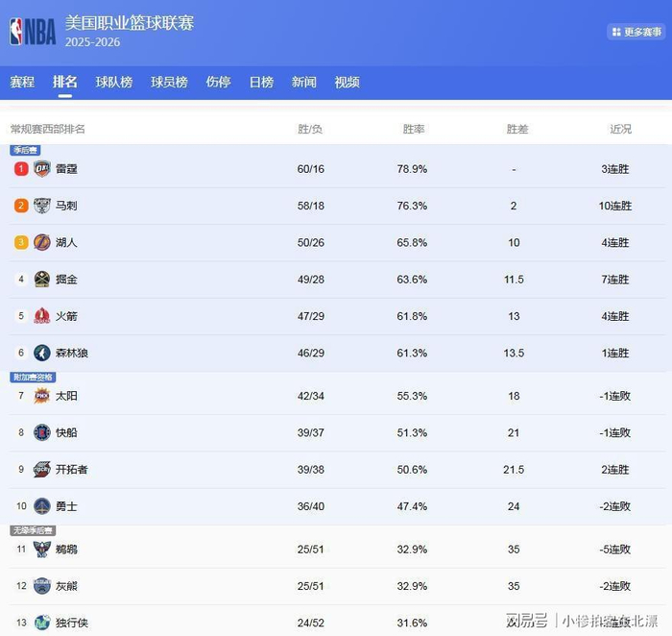Image resolution: width=672 pixels, height=636 pixels.
Task: Click the 60/16 record for 雷霆
Action: click(311, 169)
